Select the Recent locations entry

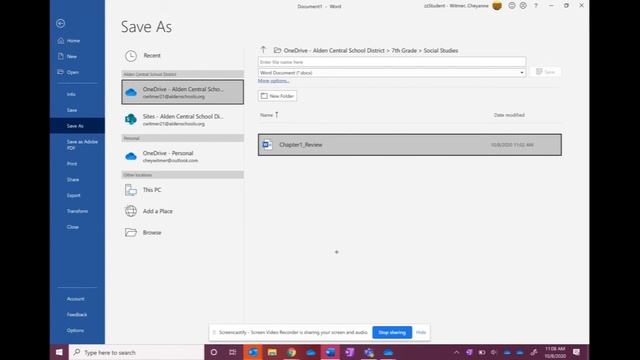pyautogui.click(x=182, y=56)
